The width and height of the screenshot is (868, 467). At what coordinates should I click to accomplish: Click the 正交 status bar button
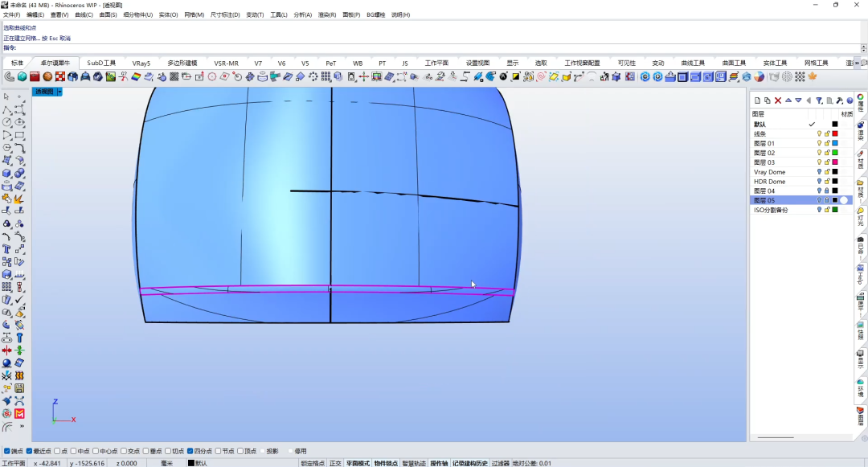(335, 463)
